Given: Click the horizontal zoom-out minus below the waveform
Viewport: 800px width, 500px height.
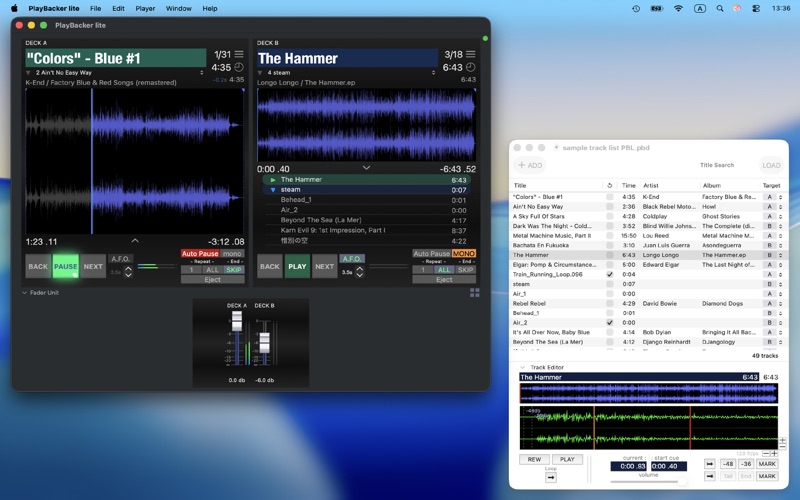Looking at the screenshot, I should pyautogui.click(x=766, y=453).
